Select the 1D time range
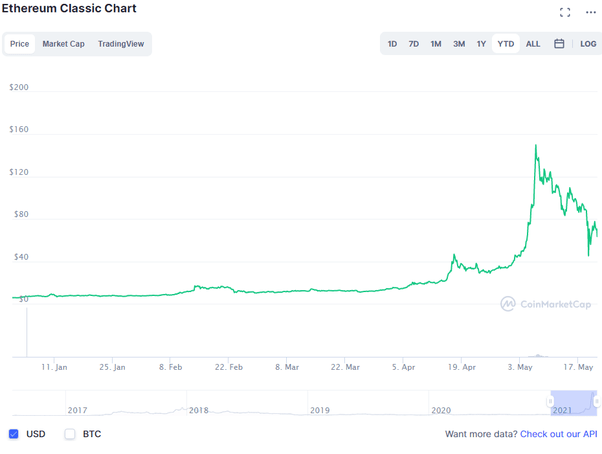The width and height of the screenshot is (602, 454). point(392,44)
